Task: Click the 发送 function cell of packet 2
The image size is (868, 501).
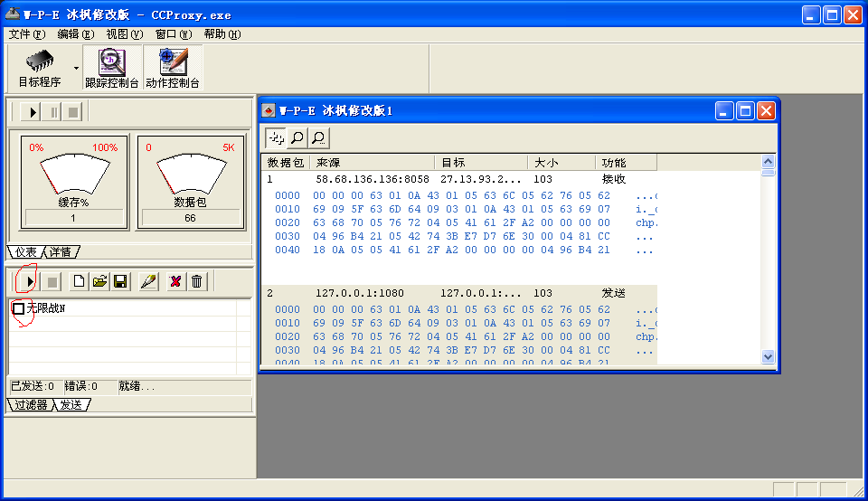Action: click(x=614, y=293)
